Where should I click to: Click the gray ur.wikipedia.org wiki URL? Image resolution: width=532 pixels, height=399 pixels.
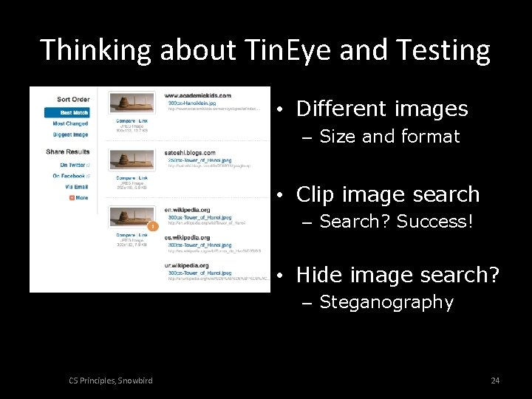219,279
